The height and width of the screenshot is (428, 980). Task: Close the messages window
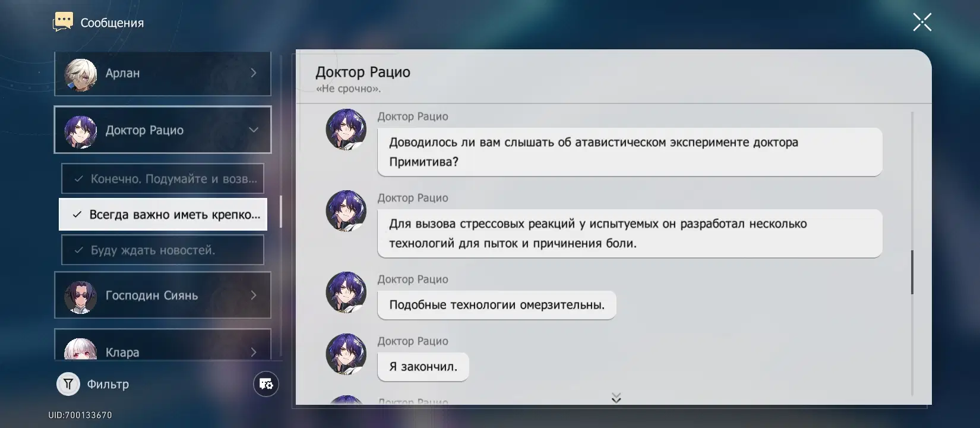[x=922, y=23]
